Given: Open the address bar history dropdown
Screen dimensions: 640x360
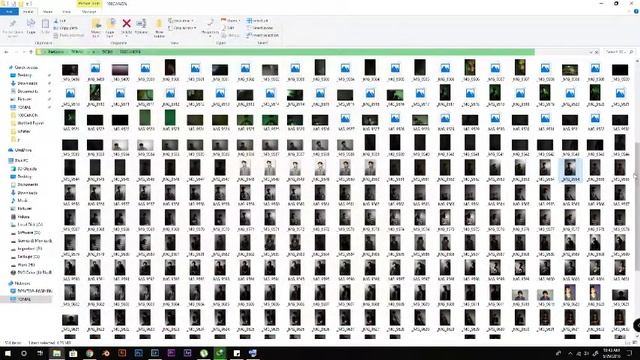Looking at the screenshot, I should point(591,52).
